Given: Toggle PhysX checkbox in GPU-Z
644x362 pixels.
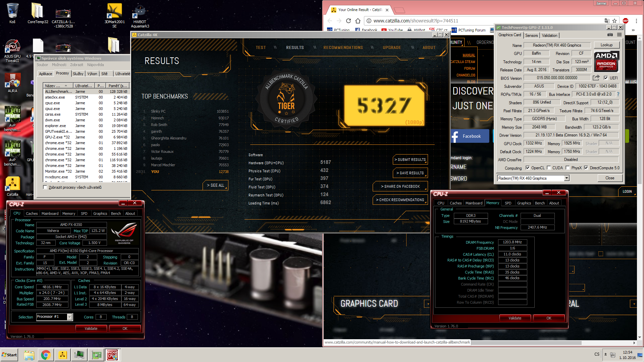Looking at the screenshot, I should pos(568,168).
